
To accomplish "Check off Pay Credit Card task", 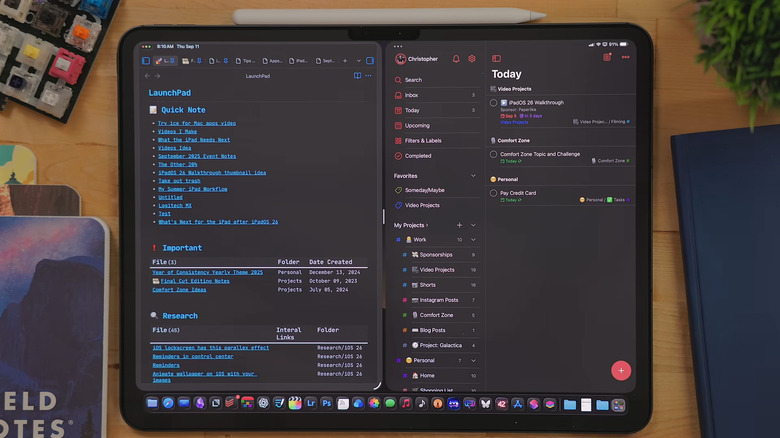I will tap(493, 193).
